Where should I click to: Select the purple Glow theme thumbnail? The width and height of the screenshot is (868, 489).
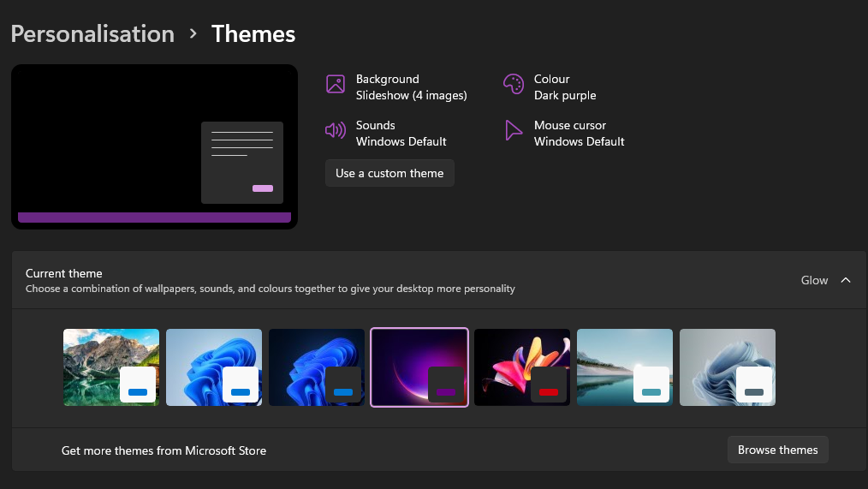pyautogui.click(x=419, y=367)
